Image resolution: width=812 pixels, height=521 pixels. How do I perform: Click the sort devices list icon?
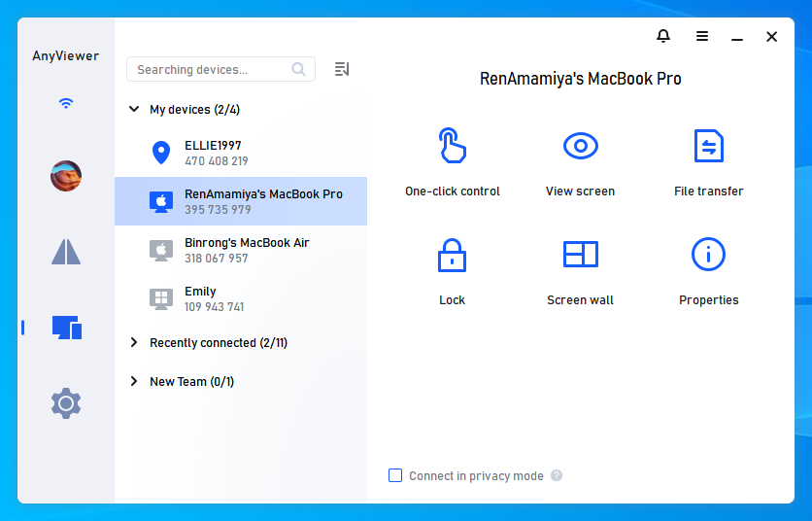pyautogui.click(x=342, y=69)
